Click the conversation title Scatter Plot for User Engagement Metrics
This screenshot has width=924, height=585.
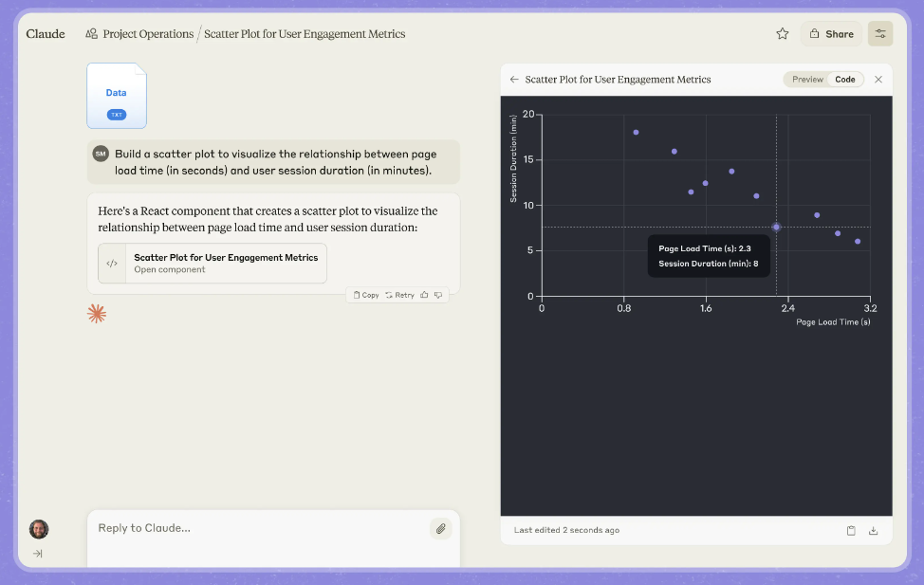[x=305, y=33]
